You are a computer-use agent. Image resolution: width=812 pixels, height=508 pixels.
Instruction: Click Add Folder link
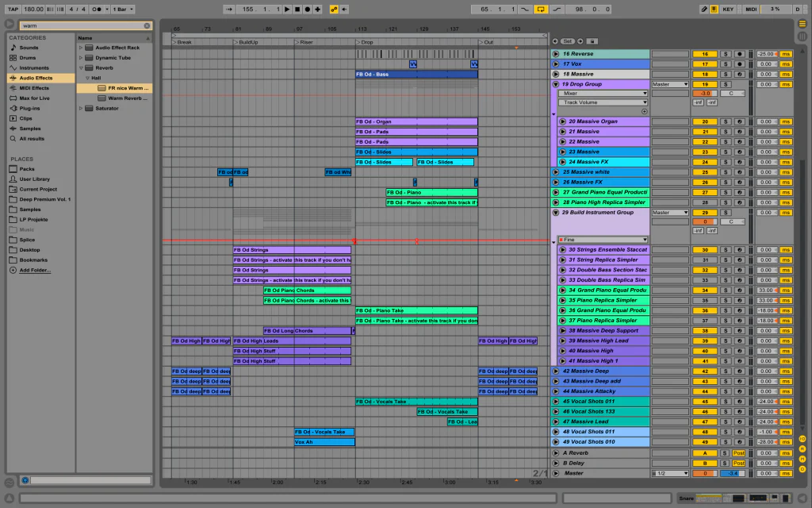click(x=35, y=270)
